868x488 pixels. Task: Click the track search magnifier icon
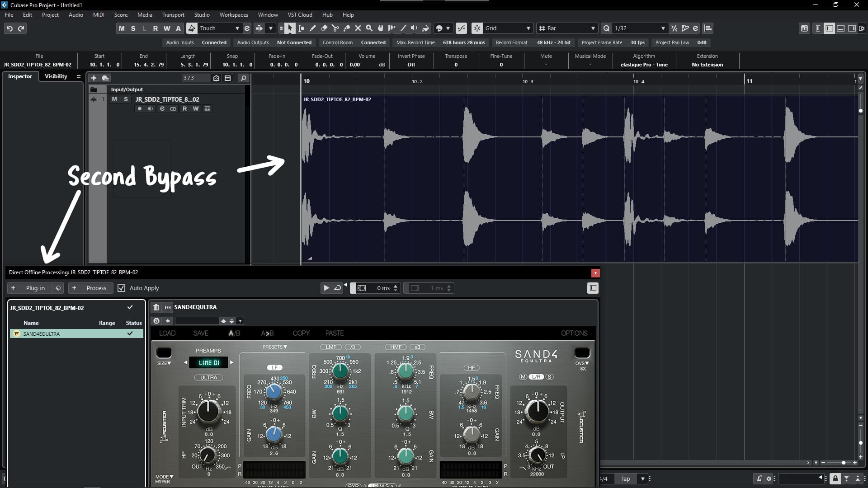(x=243, y=78)
